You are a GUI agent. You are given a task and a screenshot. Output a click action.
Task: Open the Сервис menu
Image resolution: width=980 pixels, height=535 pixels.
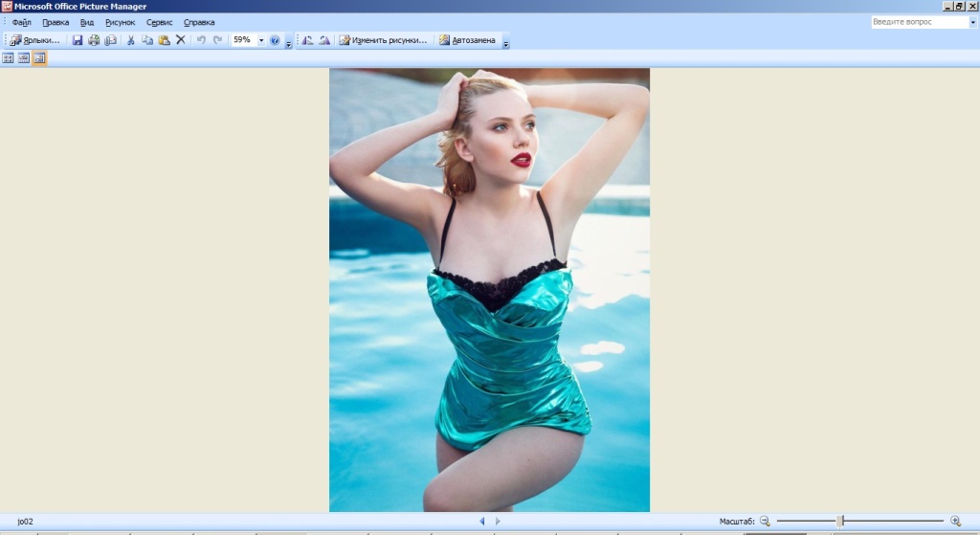coord(159,22)
